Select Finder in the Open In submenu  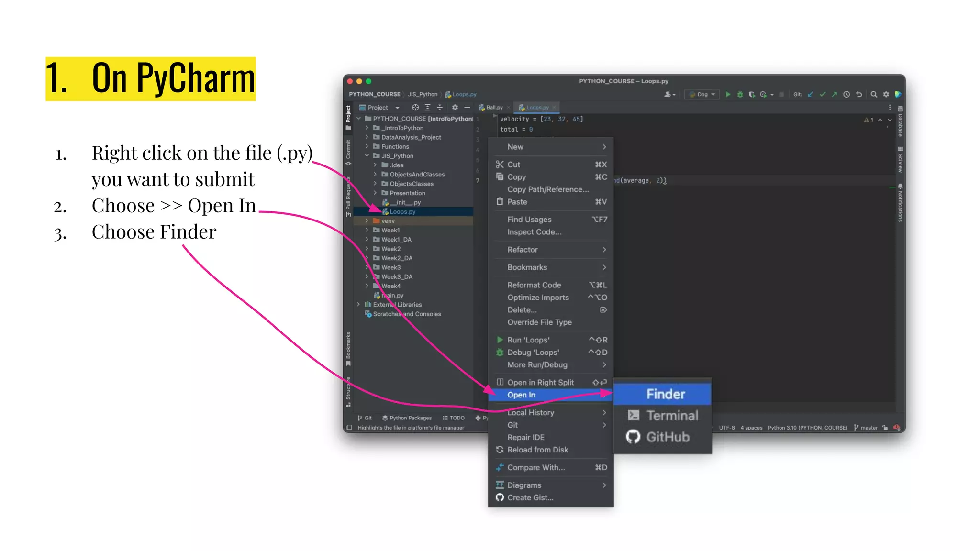pos(665,394)
